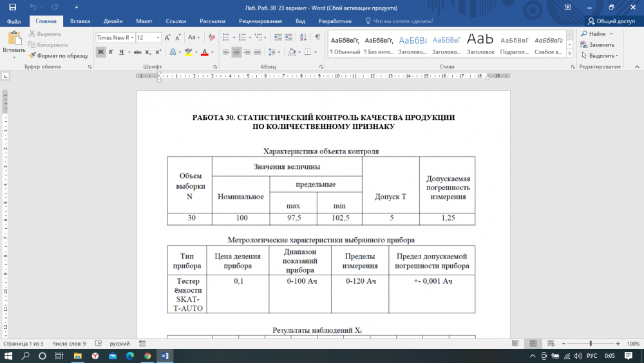Viewport: 644px width, 363px height.
Task: Open the font color dropdown arrow
Action: [x=213, y=52]
